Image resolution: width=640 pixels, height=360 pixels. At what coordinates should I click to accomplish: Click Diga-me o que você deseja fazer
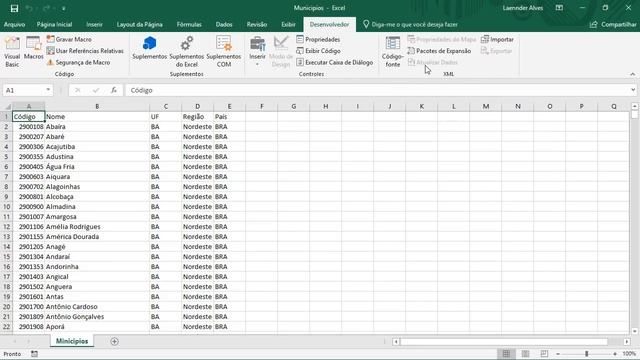pyautogui.click(x=410, y=24)
